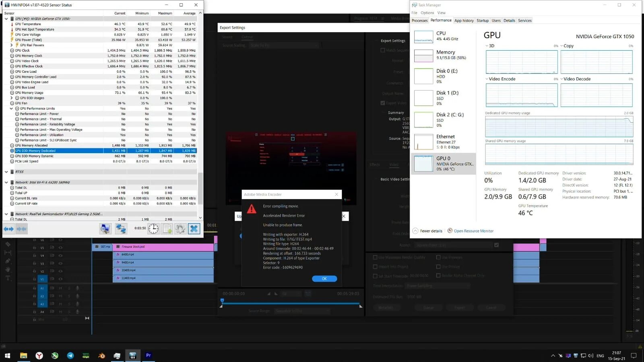Click the Windows Start button
Viewport: 644px width, 362px height.
click(7, 356)
